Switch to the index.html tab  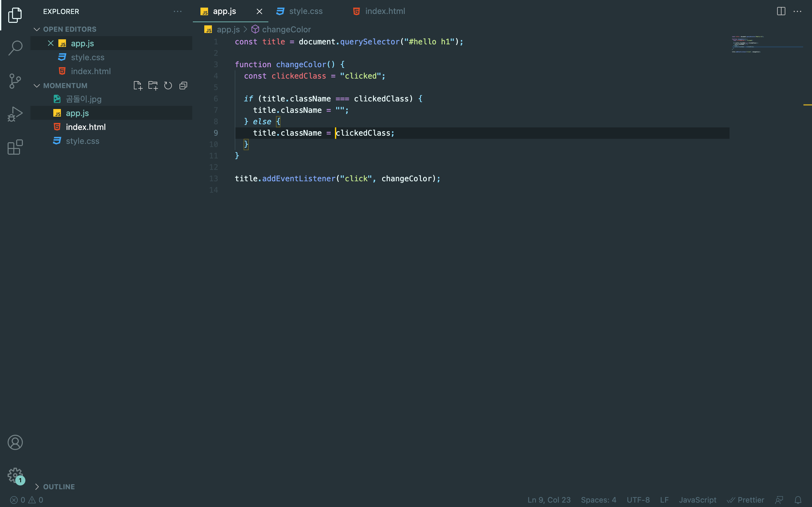tap(384, 11)
